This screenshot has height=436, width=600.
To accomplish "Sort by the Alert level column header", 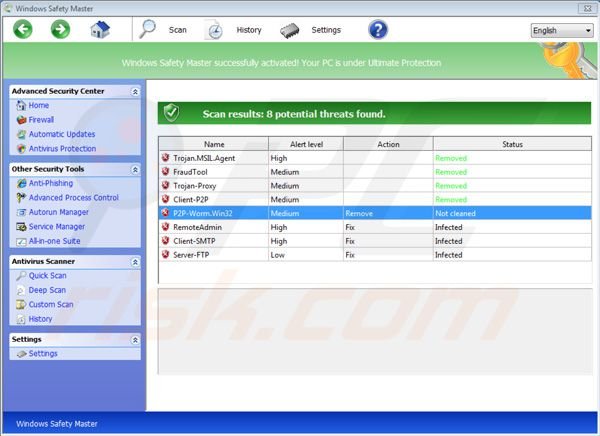I will pos(306,144).
